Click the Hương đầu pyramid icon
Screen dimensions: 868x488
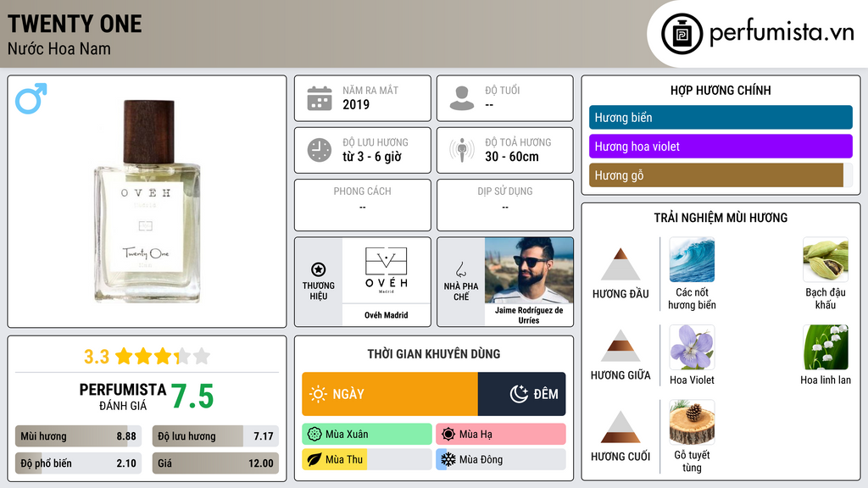(620, 264)
